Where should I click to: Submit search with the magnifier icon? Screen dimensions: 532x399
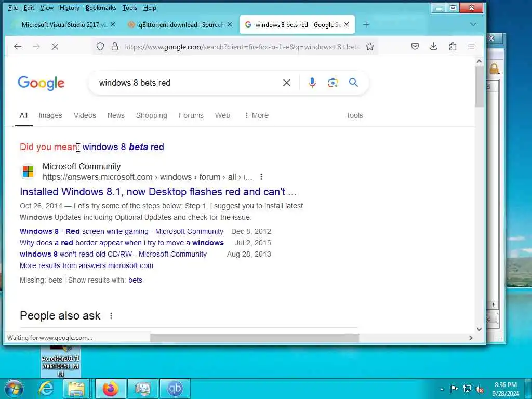point(353,83)
